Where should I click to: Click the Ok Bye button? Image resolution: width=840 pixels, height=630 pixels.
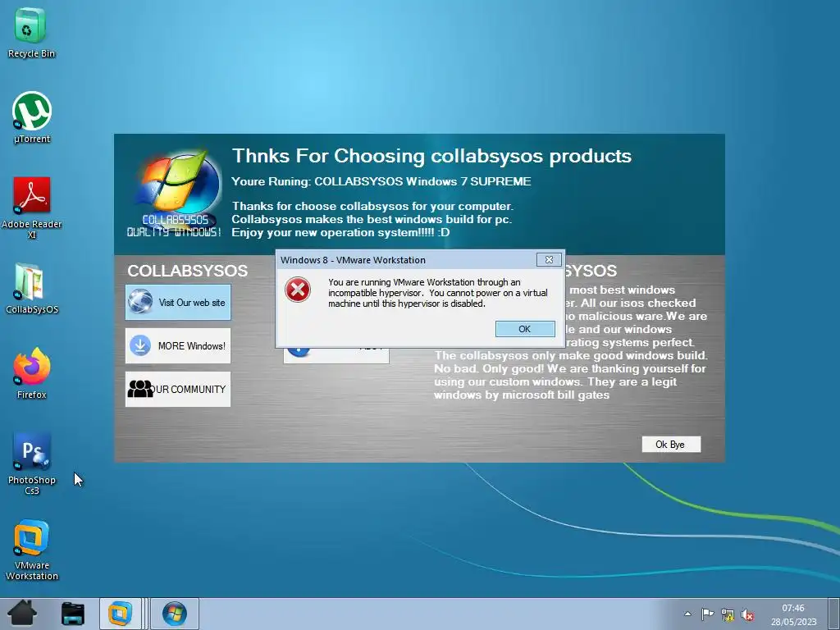[671, 444]
